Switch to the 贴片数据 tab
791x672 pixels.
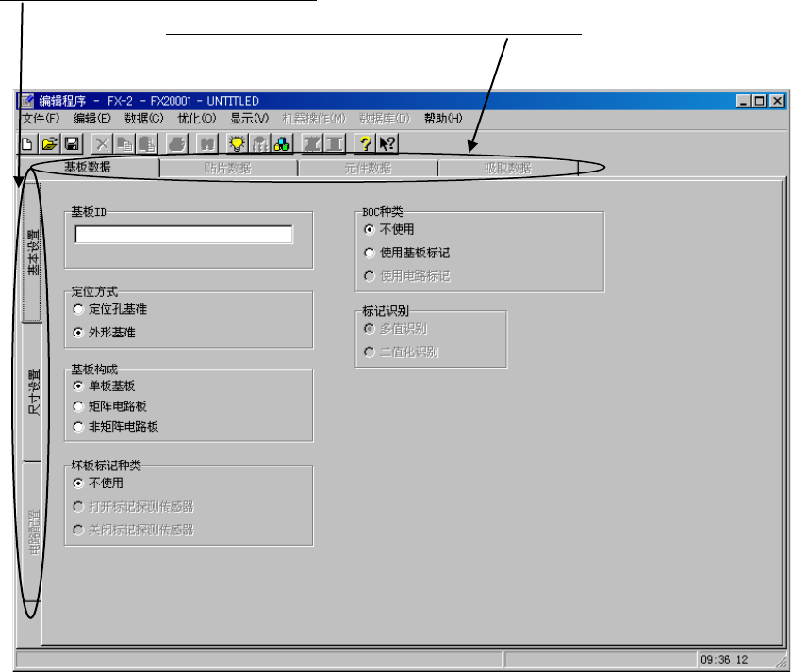(x=227, y=169)
